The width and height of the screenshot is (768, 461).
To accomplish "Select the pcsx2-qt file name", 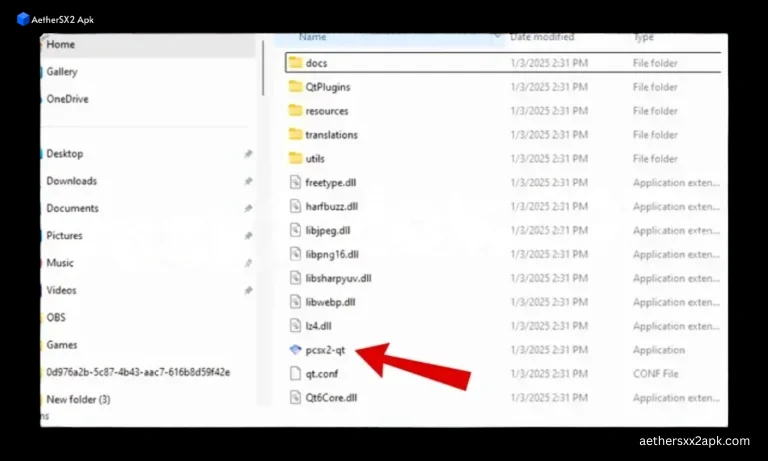I will (x=325, y=350).
